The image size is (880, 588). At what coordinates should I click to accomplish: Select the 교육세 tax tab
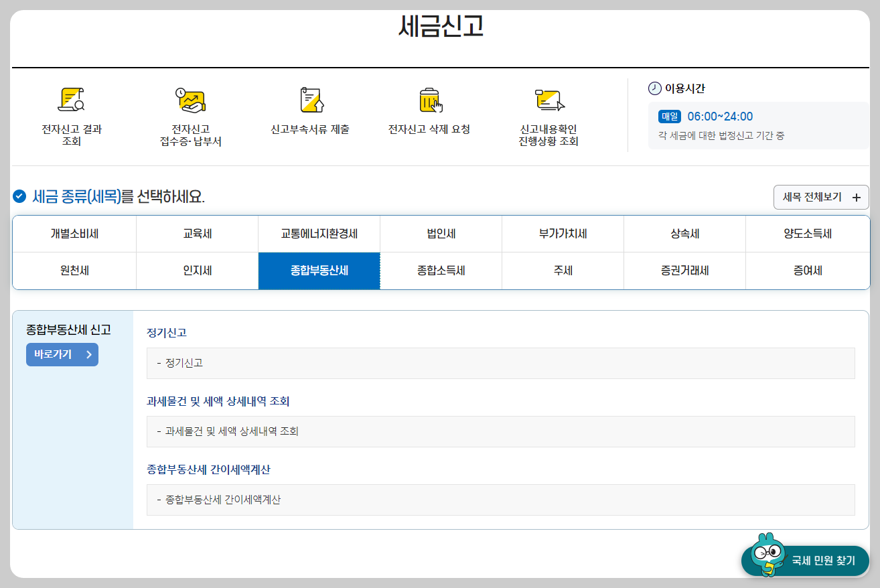click(197, 234)
